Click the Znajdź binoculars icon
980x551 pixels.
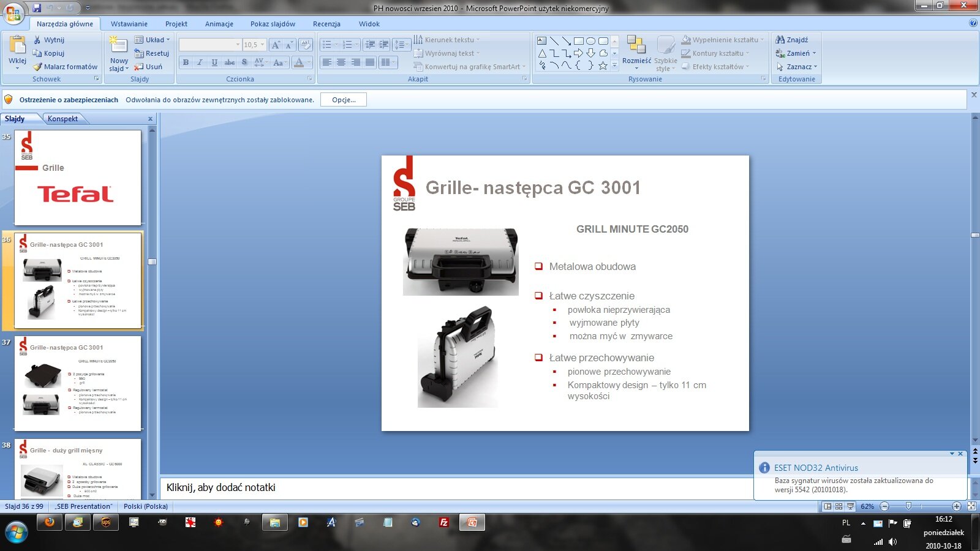(780, 40)
